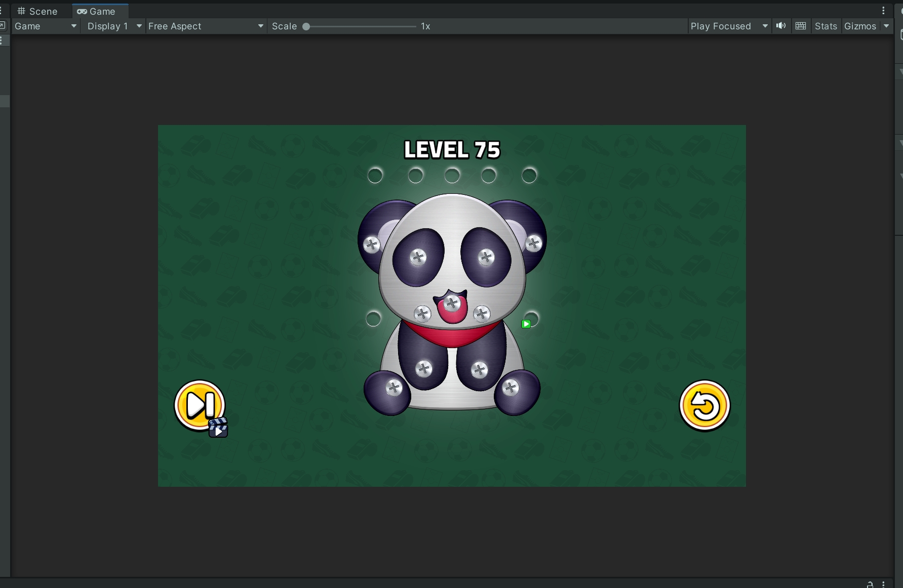Viewport: 903px width, 588px height.
Task: Open the bottom panel kebab menu
Action: click(x=884, y=584)
